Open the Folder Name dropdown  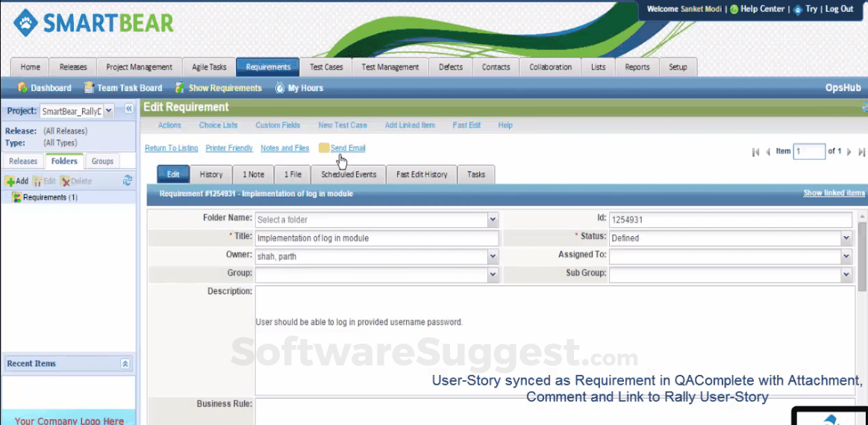(x=493, y=220)
